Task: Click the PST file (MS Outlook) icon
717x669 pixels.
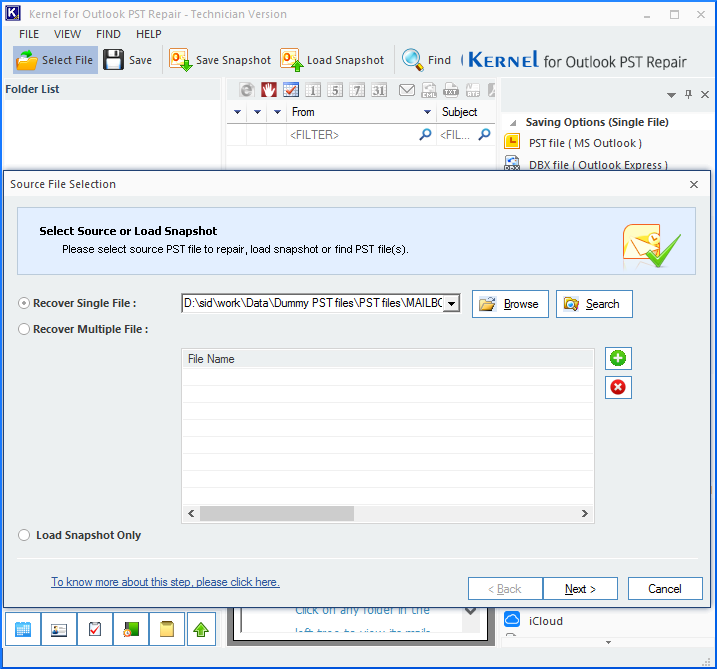Action: (512, 142)
